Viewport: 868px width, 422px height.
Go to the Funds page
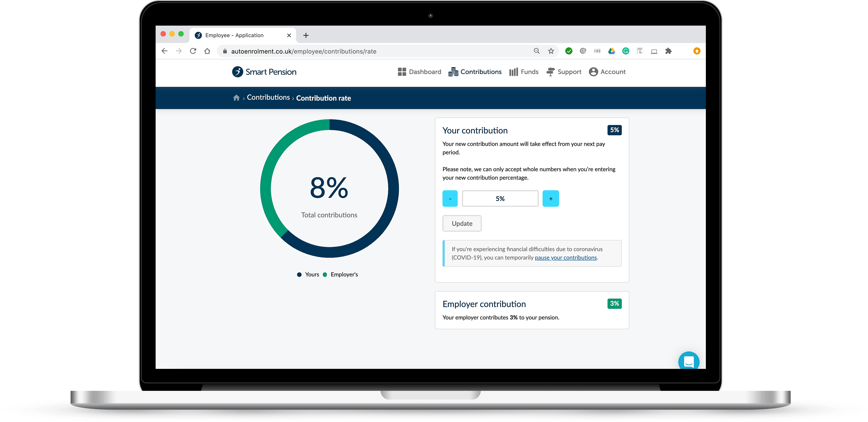click(524, 72)
